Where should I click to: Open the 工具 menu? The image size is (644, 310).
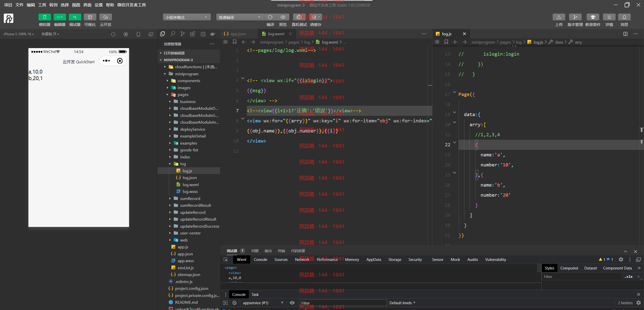(x=42, y=5)
